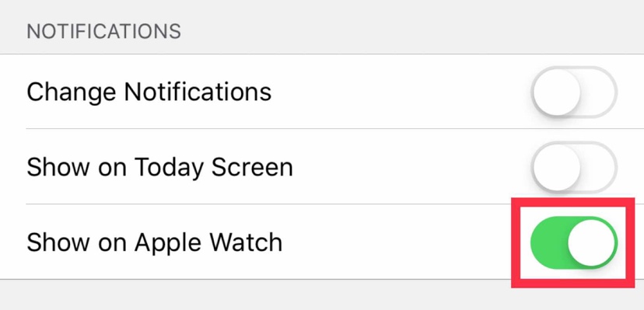This screenshot has height=310, width=644.
Task: Click the NOTIFICATIONS section header
Action: pos(104,32)
